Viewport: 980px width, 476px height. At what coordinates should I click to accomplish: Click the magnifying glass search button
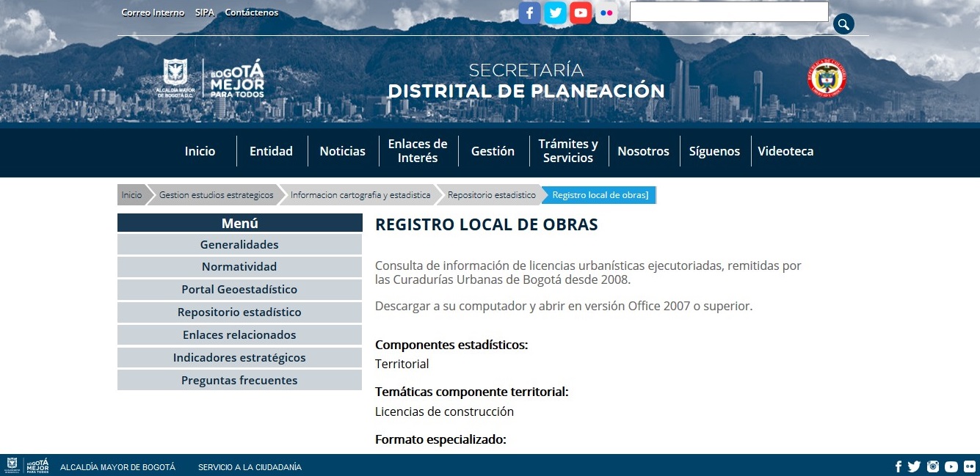click(843, 24)
